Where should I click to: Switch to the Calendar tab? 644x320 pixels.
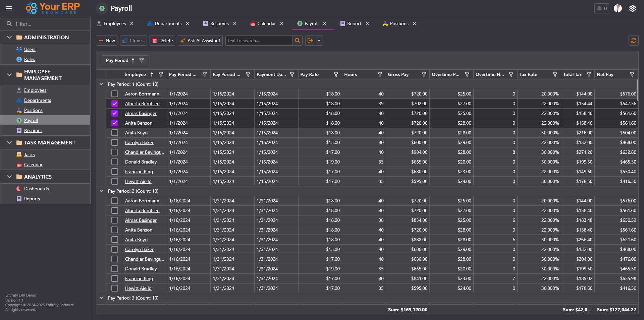[x=266, y=23]
